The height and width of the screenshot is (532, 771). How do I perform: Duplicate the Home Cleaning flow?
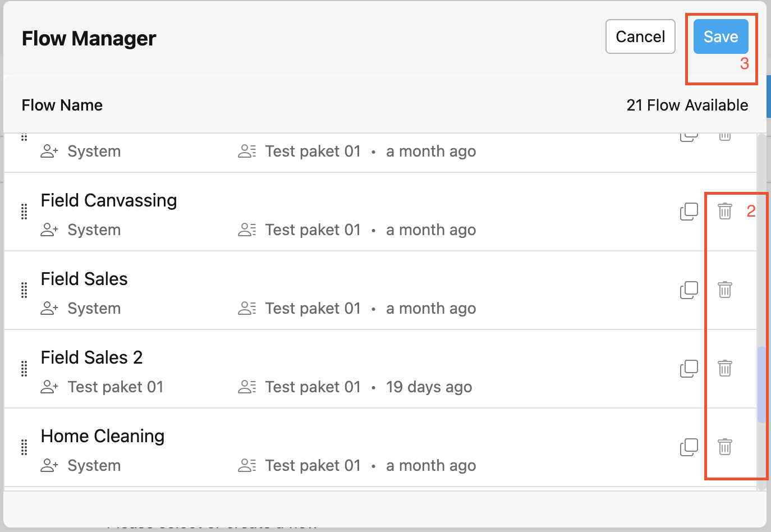tap(689, 447)
